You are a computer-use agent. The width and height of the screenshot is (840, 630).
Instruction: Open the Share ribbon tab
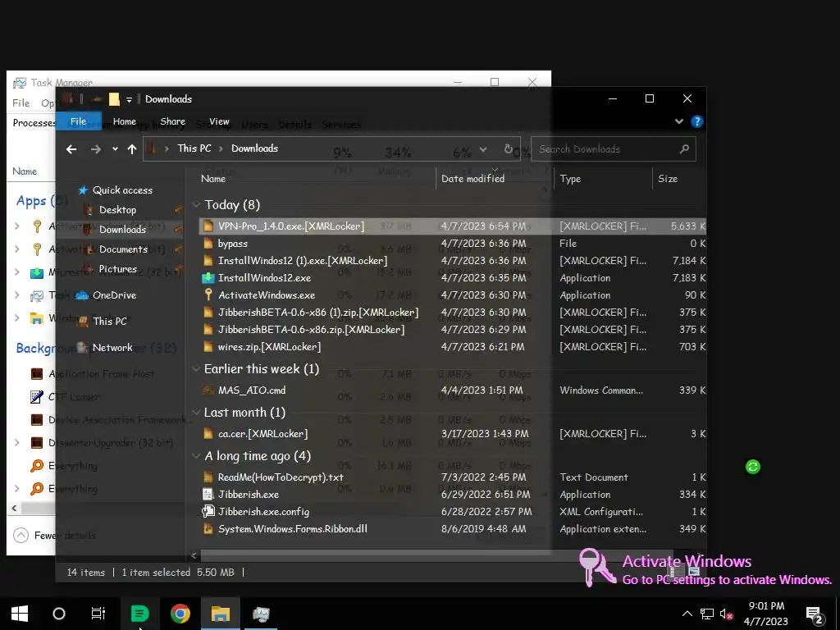[172, 121]
